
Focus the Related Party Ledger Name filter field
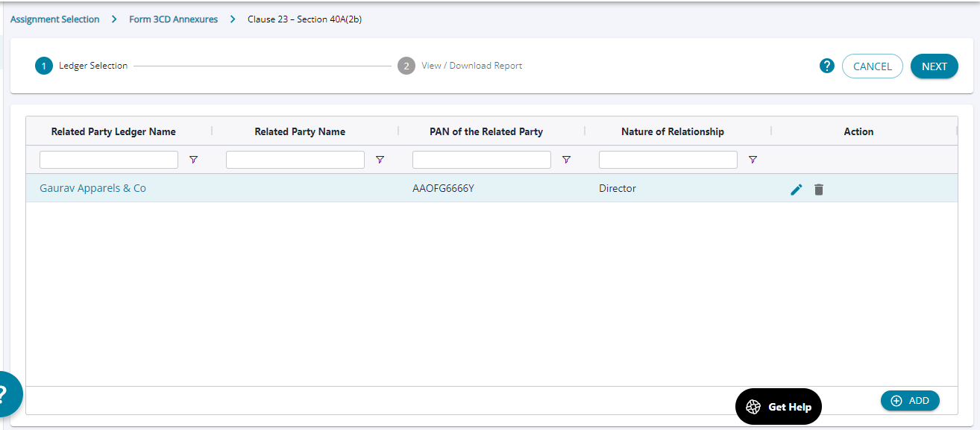point(109,160)
